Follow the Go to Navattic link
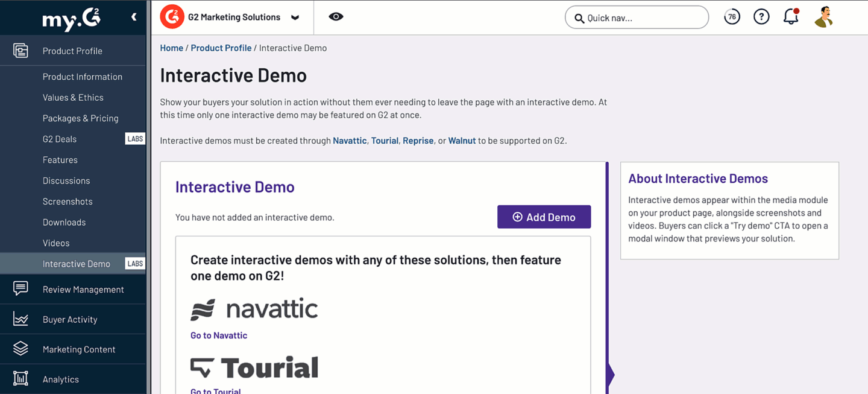The height and width of the screenshot is (394, 868). coord(219,335)
